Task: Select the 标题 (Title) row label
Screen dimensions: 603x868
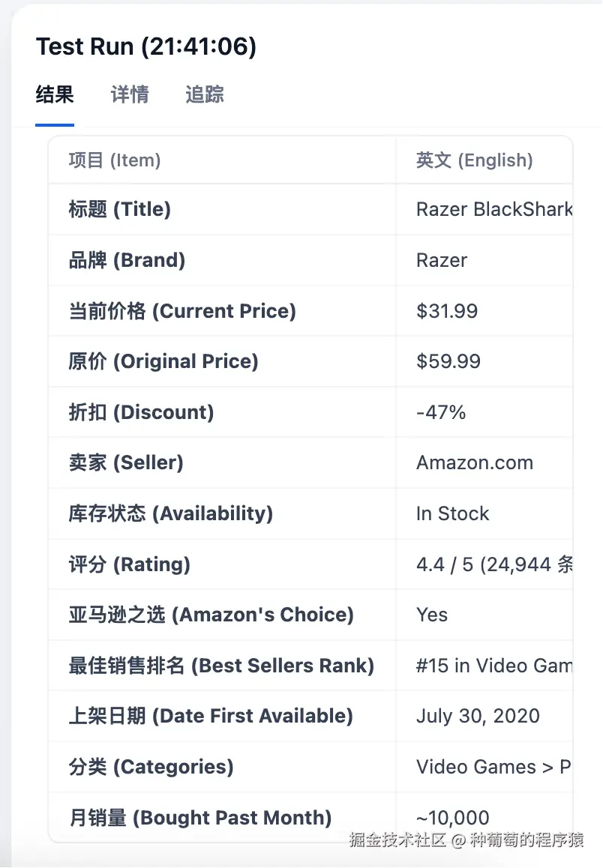Action: tap(120, 209)
